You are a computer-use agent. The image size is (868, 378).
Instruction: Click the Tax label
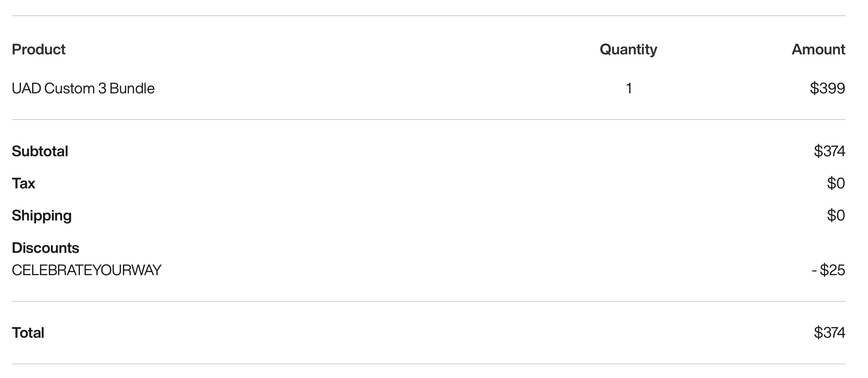(23, 183)
